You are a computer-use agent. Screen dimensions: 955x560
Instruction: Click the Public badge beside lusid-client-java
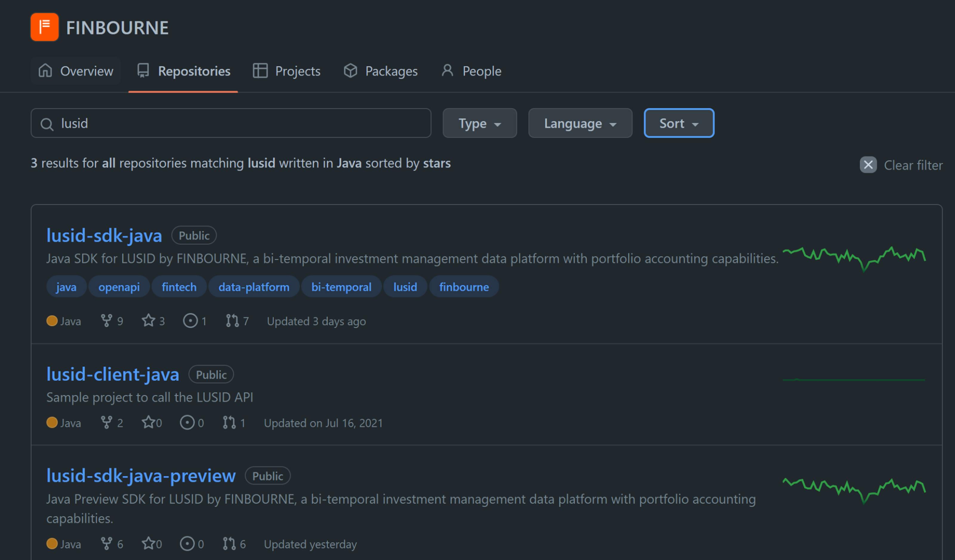pos(211,375)
